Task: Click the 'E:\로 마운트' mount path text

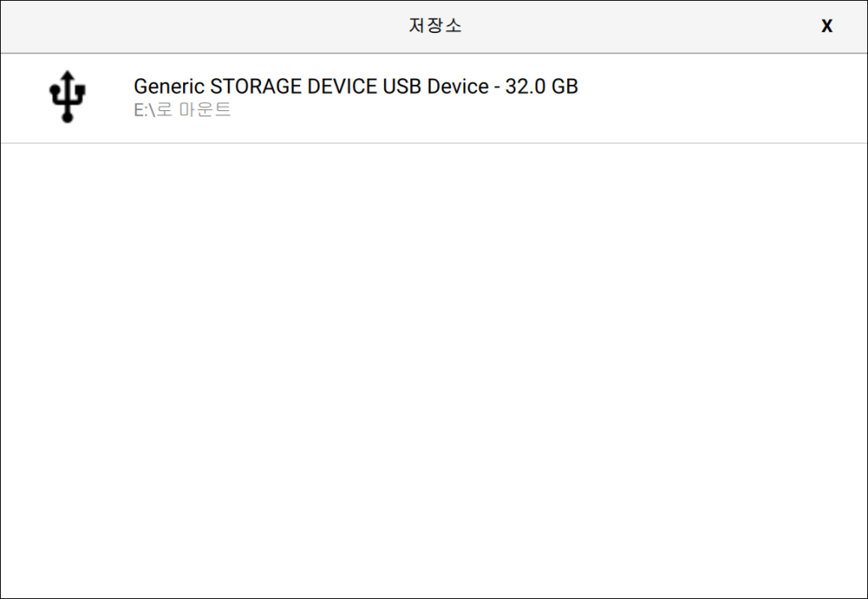Action: (x=182, y=109)
